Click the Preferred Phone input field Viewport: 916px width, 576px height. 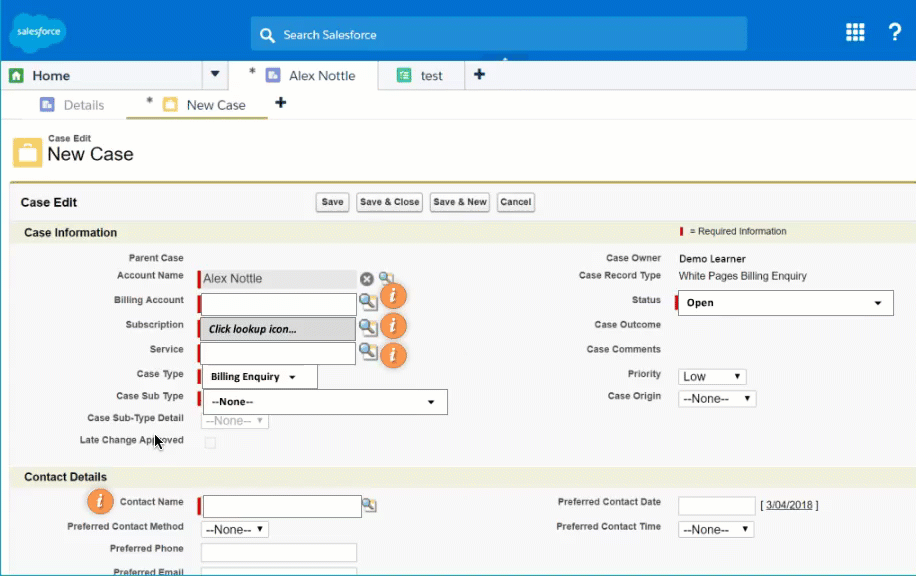click(279, 552)
